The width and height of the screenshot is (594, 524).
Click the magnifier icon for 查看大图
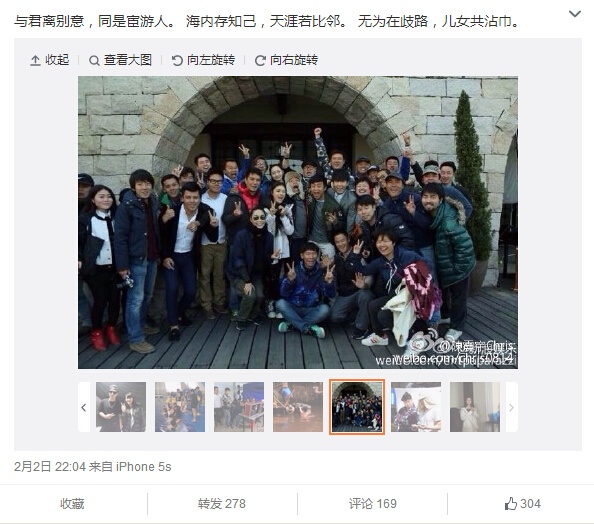click(x=94, y=61)
